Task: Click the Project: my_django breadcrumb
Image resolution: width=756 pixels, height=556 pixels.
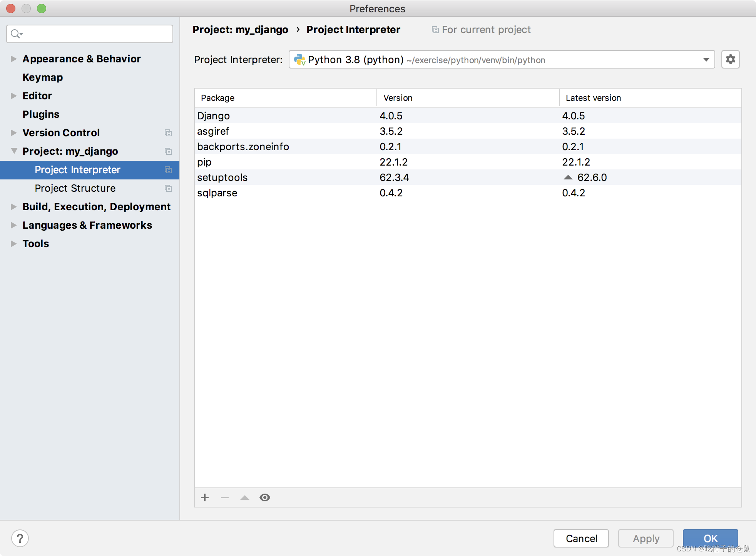Action: coord(240,30)
